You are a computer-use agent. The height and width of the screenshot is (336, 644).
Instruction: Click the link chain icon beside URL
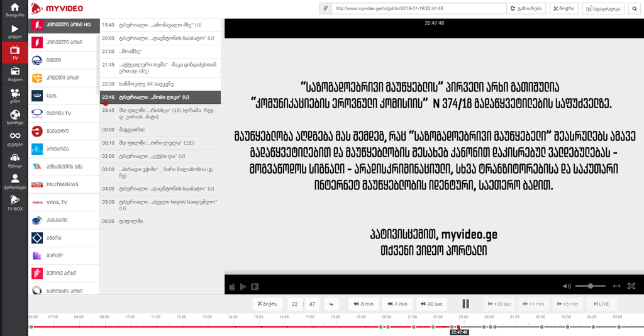(x=326, y=8)
